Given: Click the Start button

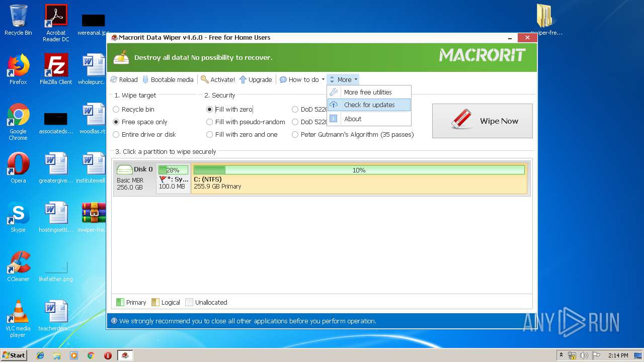Looking at the screenshot, I should 14,355.
